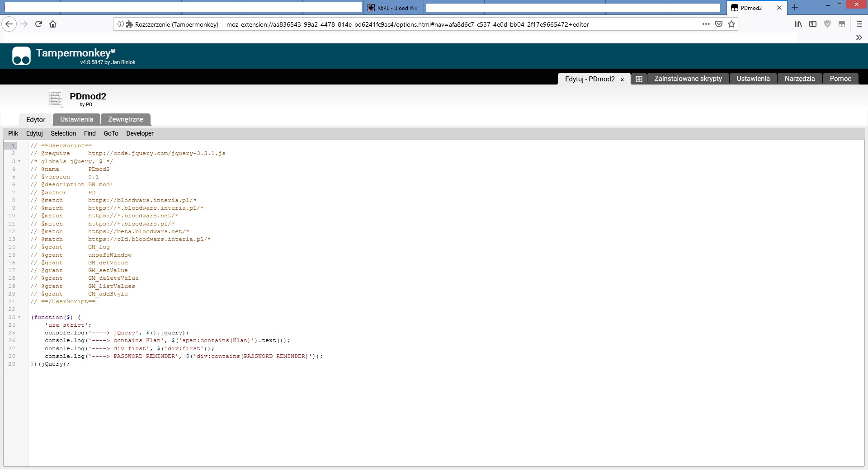Open the Firefox Library (bookshelf) icon
This screenshot has width=868, height=470.
tap(798, 24)
